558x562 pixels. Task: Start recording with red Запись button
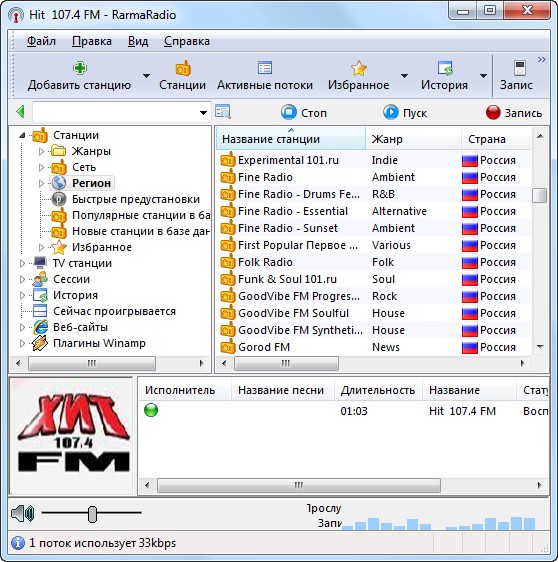tap(514, 113)
